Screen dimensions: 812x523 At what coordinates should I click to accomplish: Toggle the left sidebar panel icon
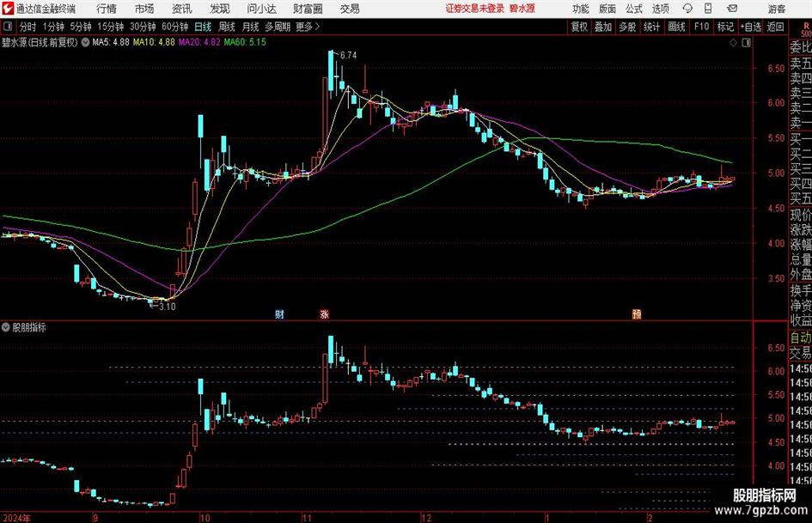8,27
